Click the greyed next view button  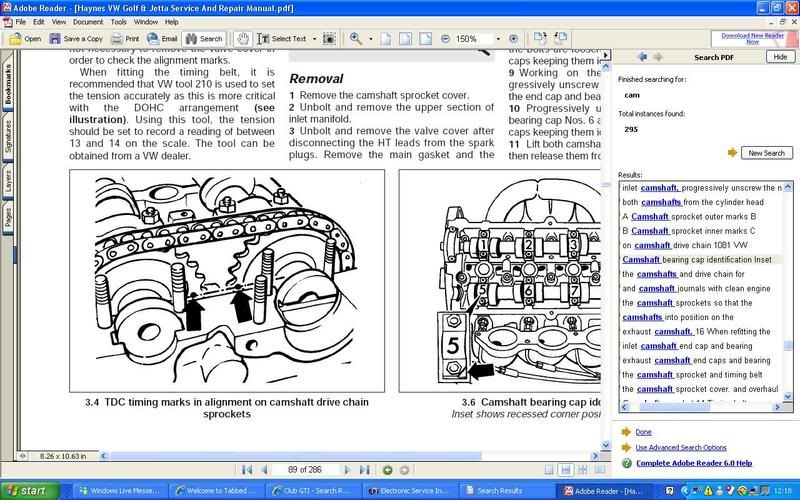404,470
